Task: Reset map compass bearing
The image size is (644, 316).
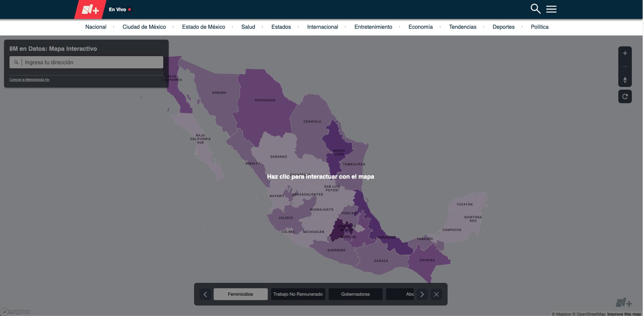Action: [x=625, y=80]
